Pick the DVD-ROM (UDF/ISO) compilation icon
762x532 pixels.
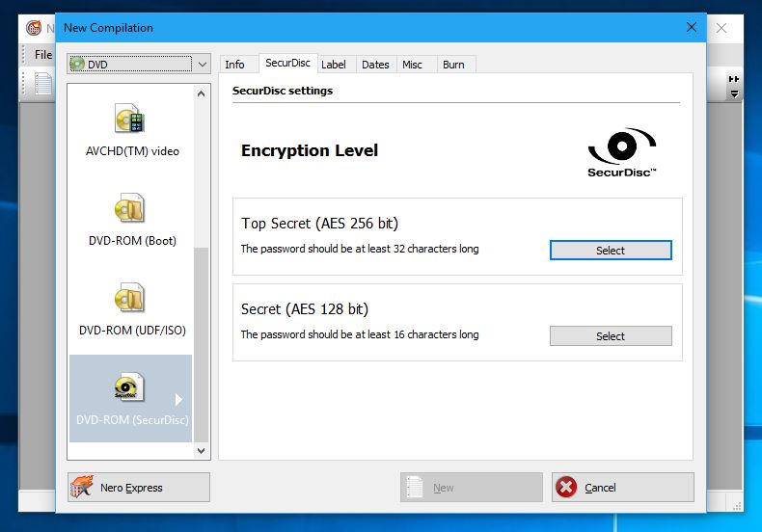coord(129,298)
